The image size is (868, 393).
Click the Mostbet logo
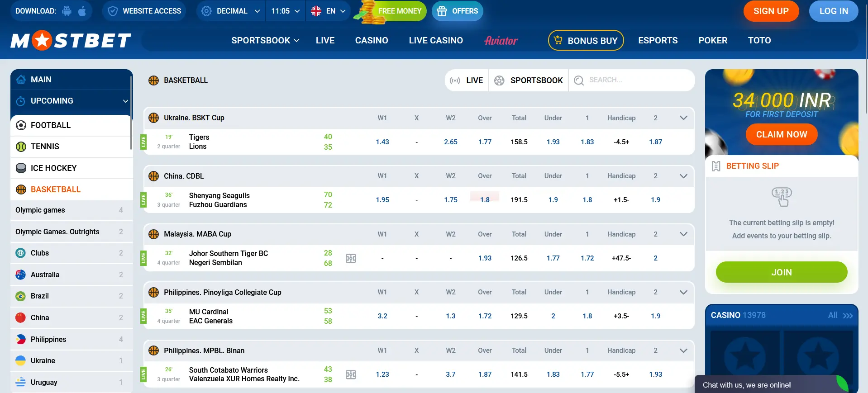pyautogui.click(x=71, y=41)
